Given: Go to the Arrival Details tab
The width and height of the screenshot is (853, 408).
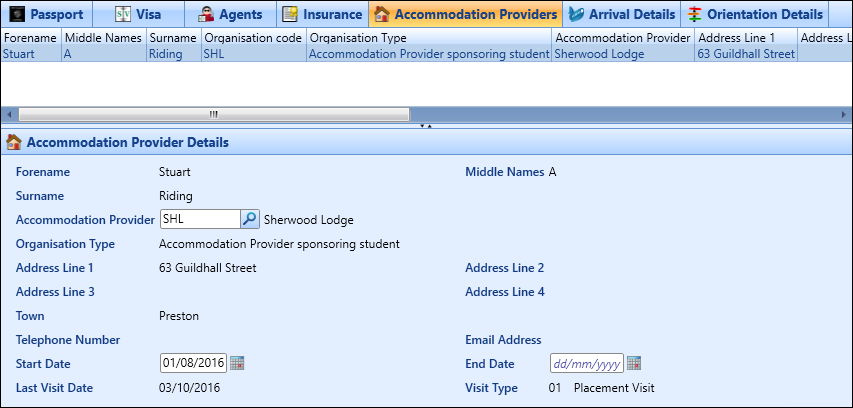Looking at the screenshot, I should click(622, 14).
